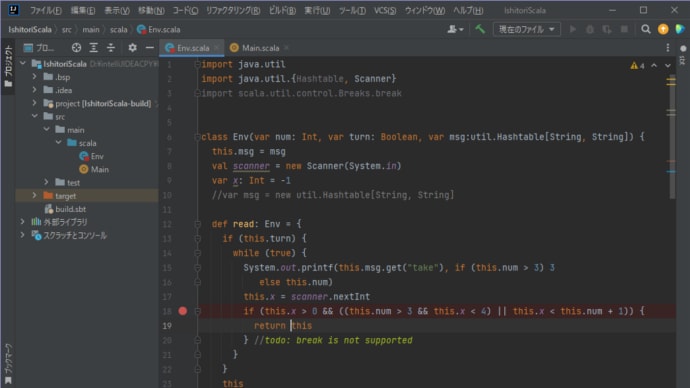
Task: Open the コード menu
Action: tap(185, 10)
